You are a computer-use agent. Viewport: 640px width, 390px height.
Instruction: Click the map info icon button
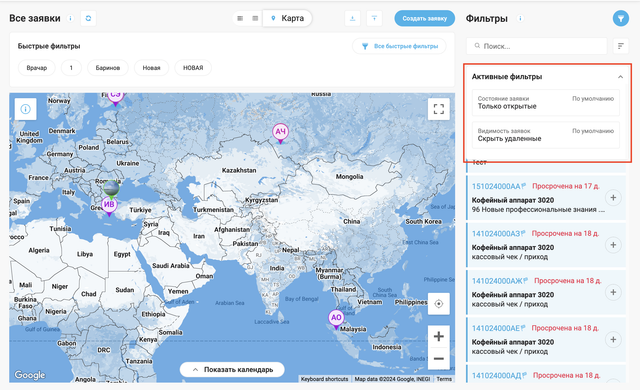point(26,109)
